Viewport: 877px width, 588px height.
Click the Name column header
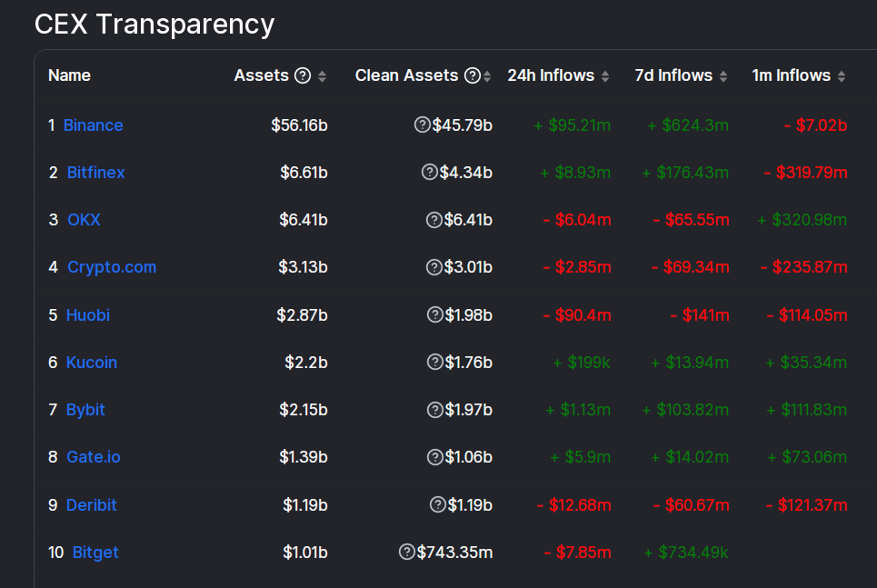tap(69, 75)
